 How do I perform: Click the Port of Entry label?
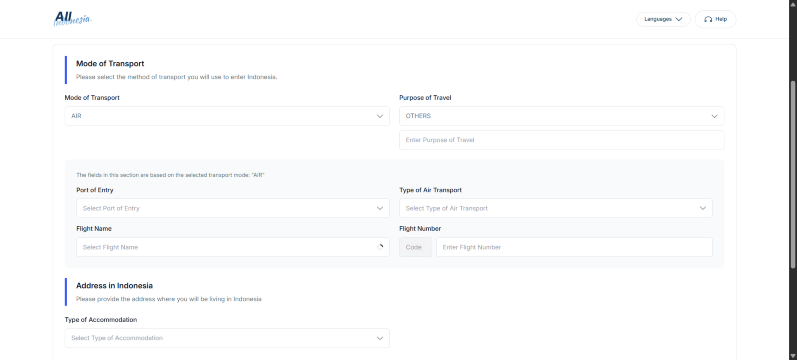point(95,190)
